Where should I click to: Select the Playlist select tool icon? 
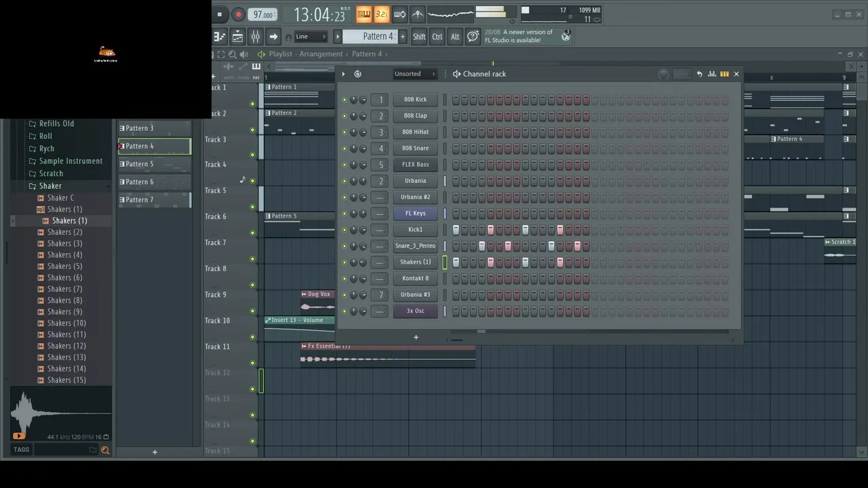point(221,54)
